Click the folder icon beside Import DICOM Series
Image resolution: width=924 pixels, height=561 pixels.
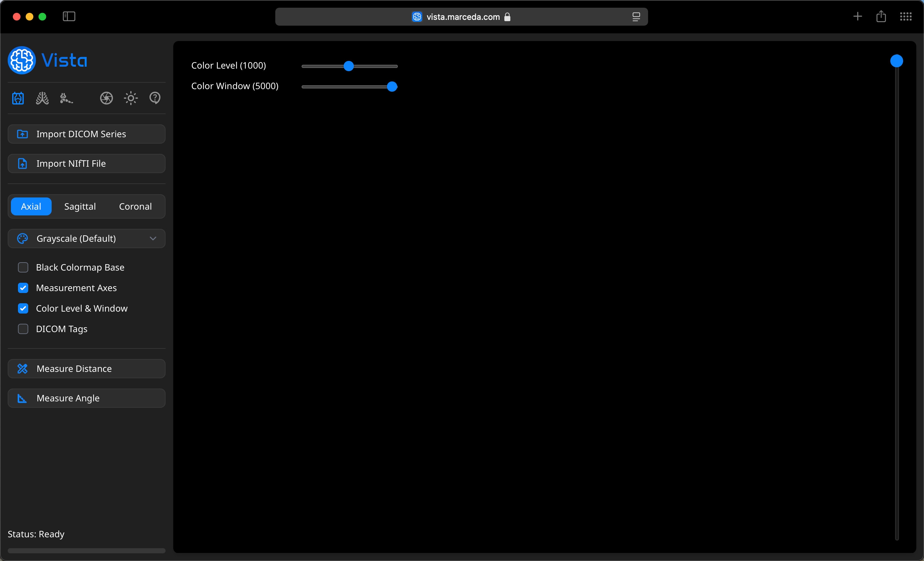point(22,134)
